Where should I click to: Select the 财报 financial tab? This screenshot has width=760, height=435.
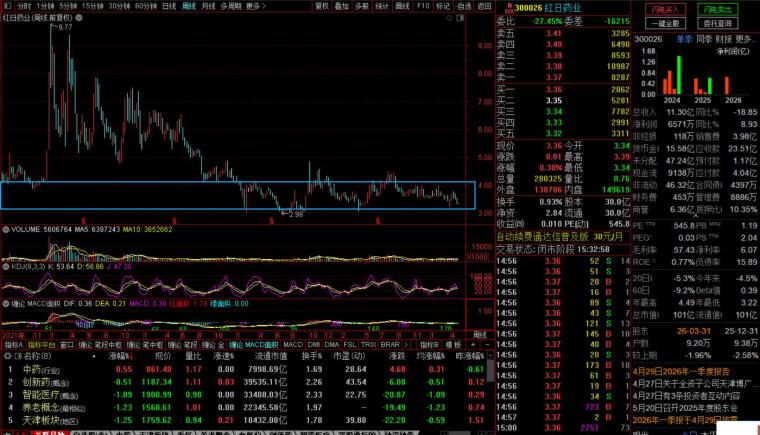click(723, 39)
